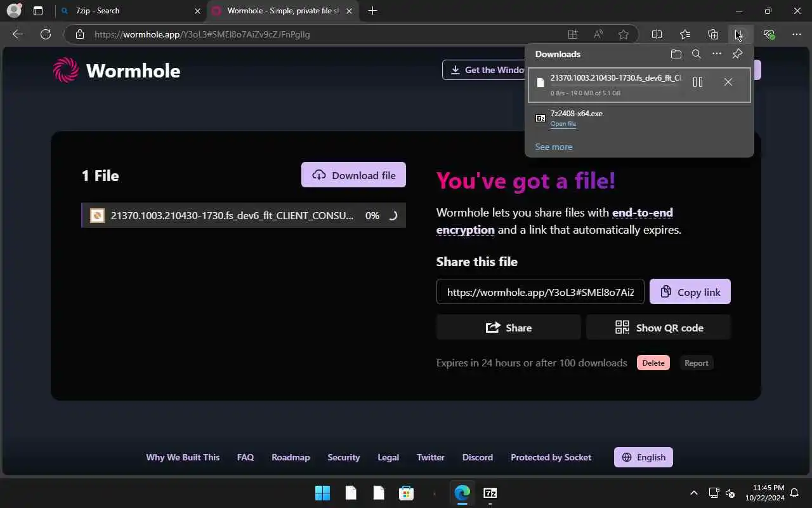Pin the Downloads panel
Image resolution: width=812 pixels, height=508 pixels.
(737, 54)
